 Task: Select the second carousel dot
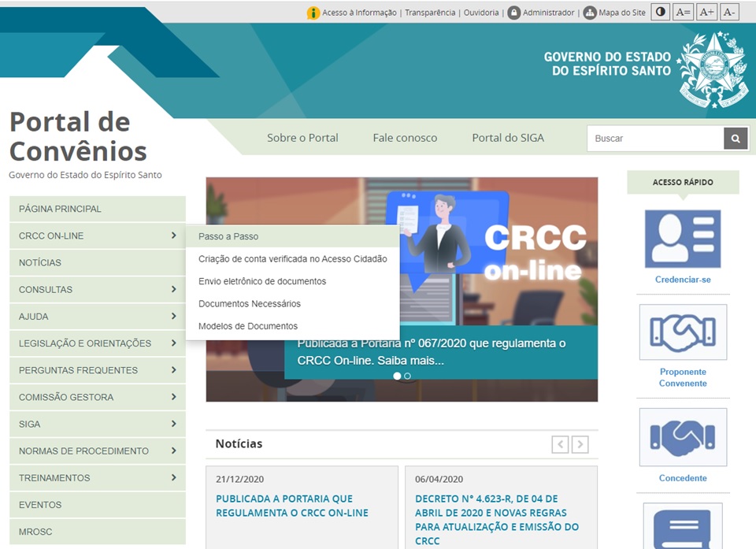(x=406, y=376)
